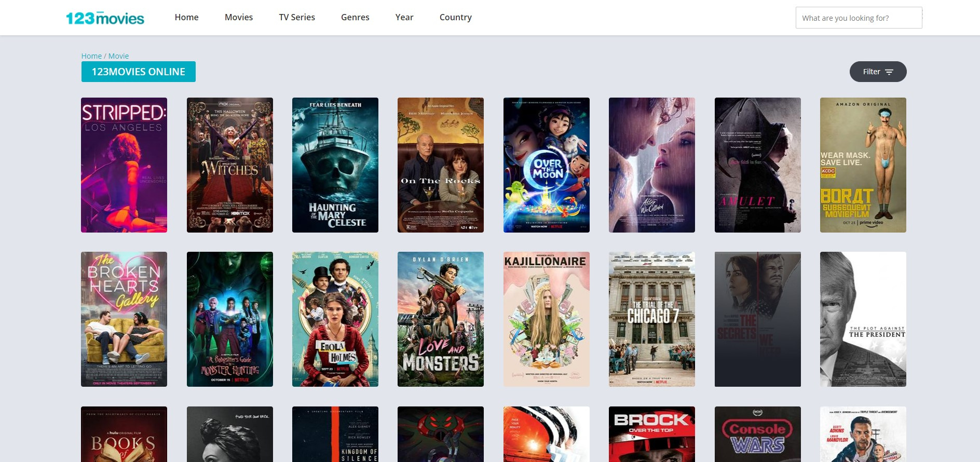Expand the Year menu
Image resolution: width=980 pixels, height=462 pixels.
(x=404, y=17)
